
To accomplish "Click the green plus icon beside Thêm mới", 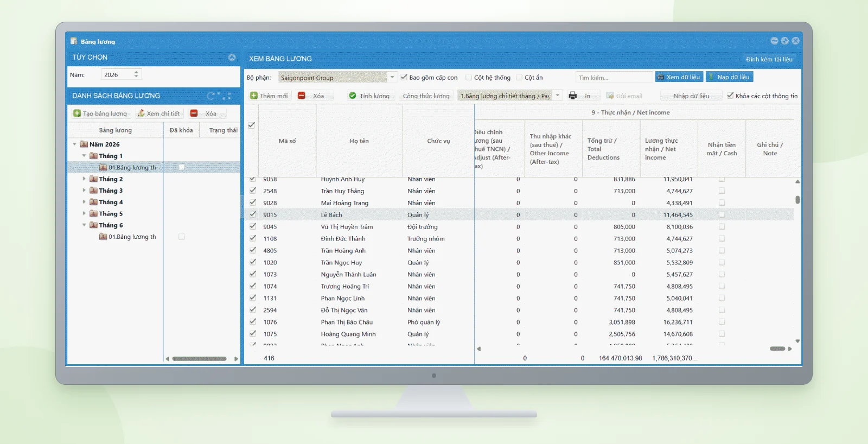I will pyautogui.click(x=253, y=96).
